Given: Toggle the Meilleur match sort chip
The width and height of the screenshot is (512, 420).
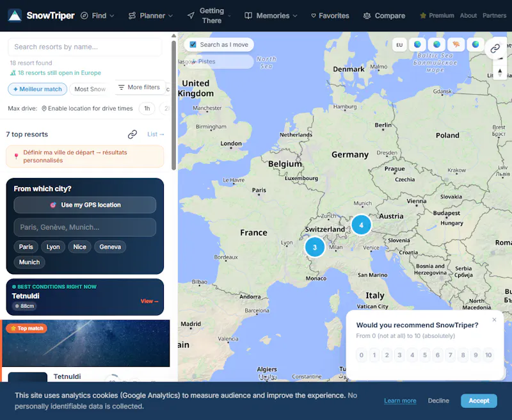Looking at the screenshot, I should 38,89.
